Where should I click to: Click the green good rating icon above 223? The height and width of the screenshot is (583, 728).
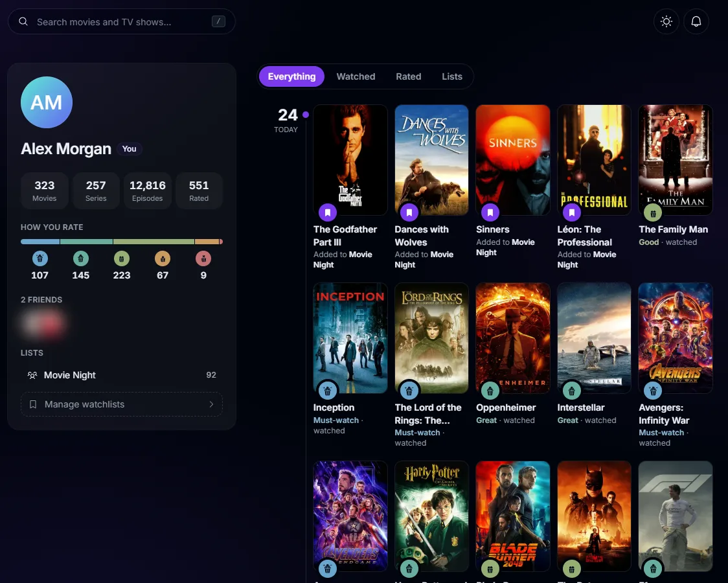click(122, 258)
